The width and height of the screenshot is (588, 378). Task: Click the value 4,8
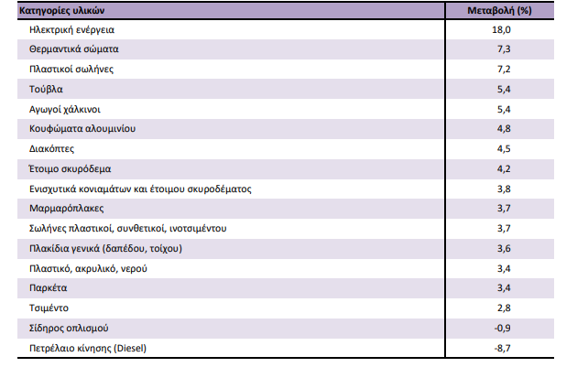pos(504,129)
